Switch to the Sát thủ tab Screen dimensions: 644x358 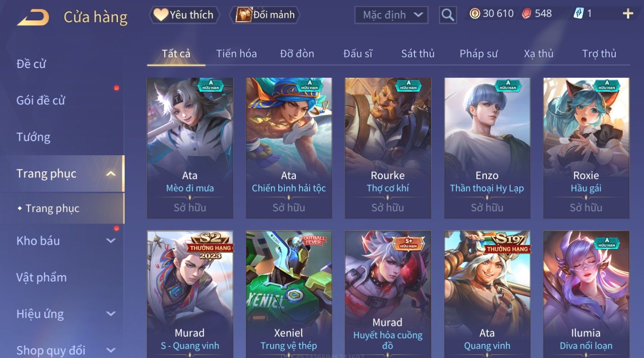(x=417, y=53)
